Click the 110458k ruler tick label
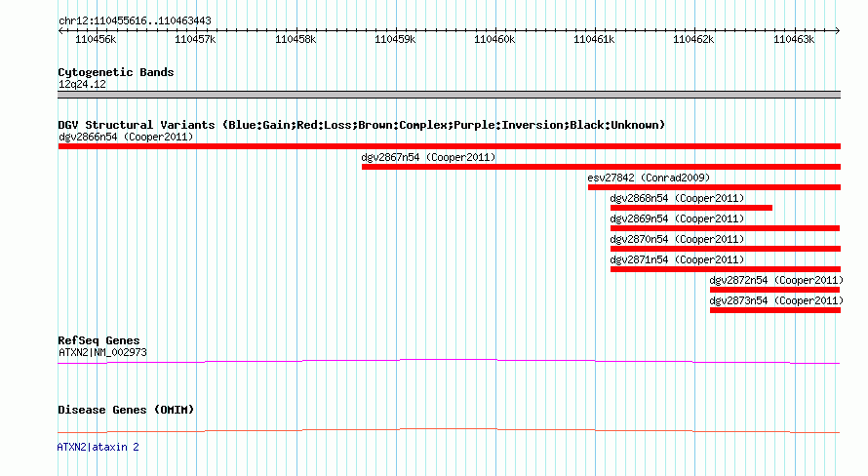Image resolution: width=868 pixels, height=476 pixels. [x=296, y=39]
